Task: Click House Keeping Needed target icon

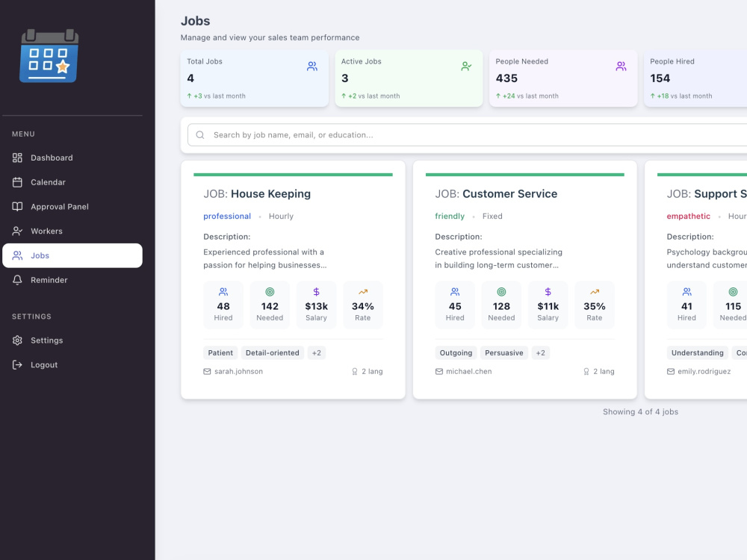Action: pyautogui.click(x=270, y=292)
